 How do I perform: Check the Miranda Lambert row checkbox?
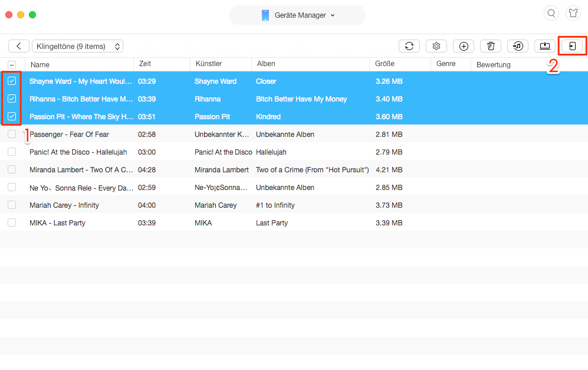pos(12,169)
